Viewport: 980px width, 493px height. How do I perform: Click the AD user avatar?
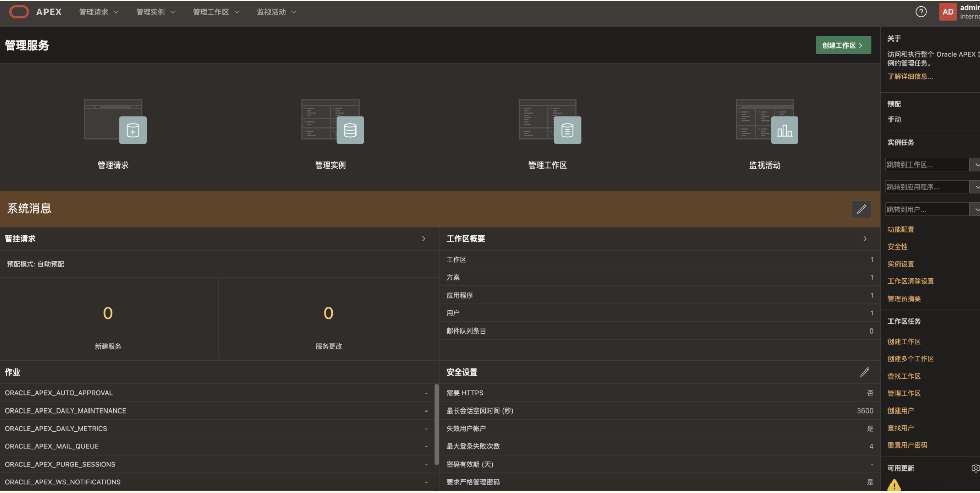948,12
